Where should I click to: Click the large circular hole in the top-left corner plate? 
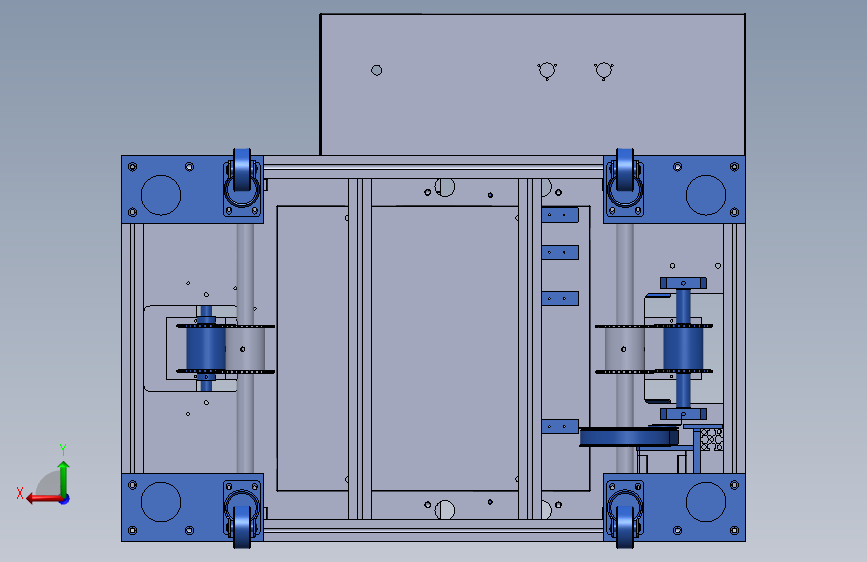[x=161, y=195]
